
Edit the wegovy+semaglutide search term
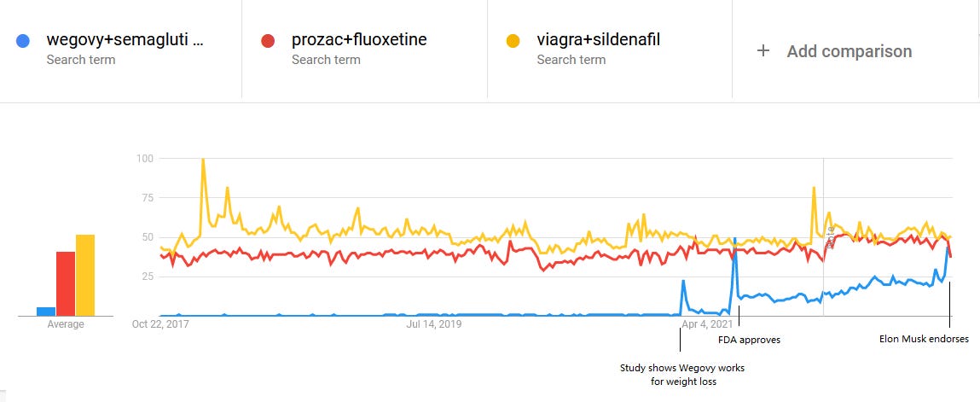[x=125, y=40]
